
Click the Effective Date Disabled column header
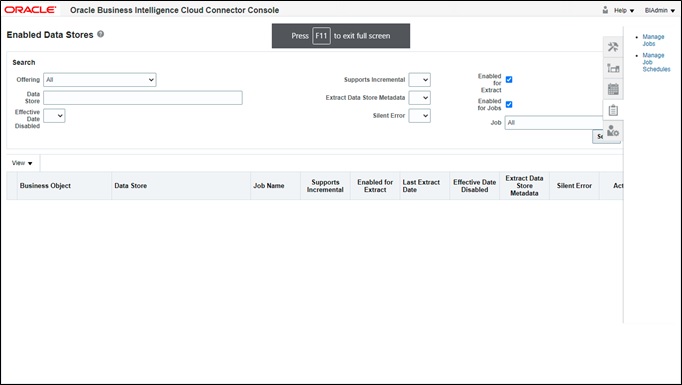475,186
